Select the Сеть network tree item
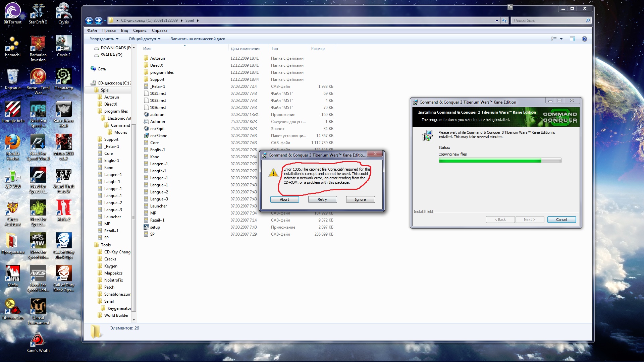 [x=102, y=69]
